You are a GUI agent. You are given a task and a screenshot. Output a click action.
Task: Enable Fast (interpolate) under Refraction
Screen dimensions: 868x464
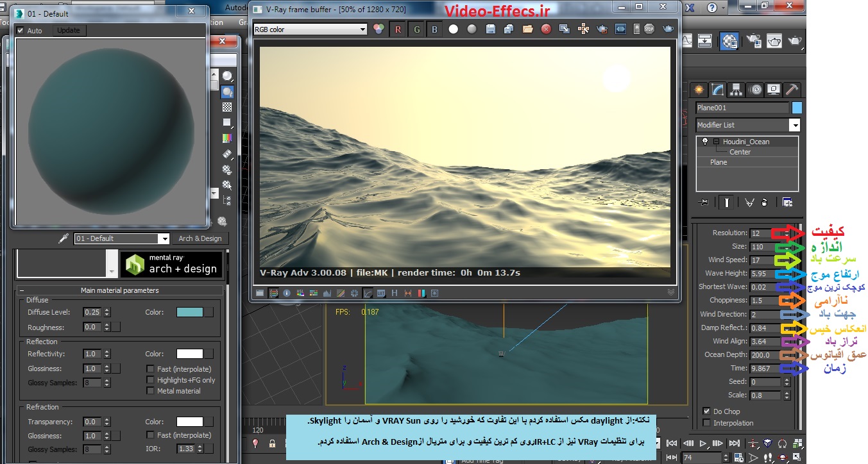pos(150,435)
